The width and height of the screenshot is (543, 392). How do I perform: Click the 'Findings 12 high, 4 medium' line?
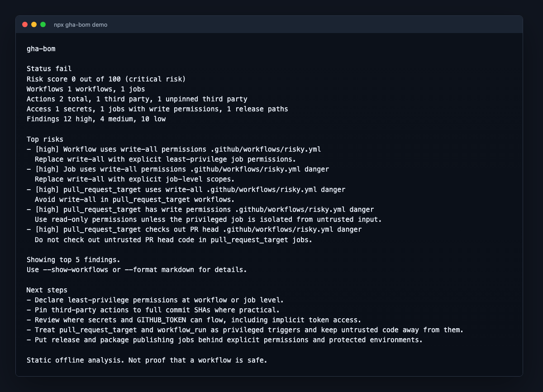[x=96, y=119]
